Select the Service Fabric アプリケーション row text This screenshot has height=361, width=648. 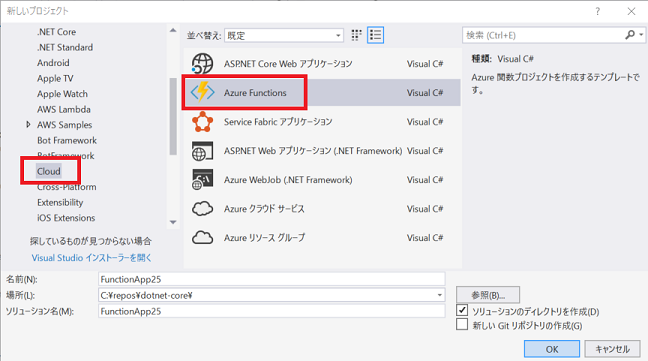point(278,122)
